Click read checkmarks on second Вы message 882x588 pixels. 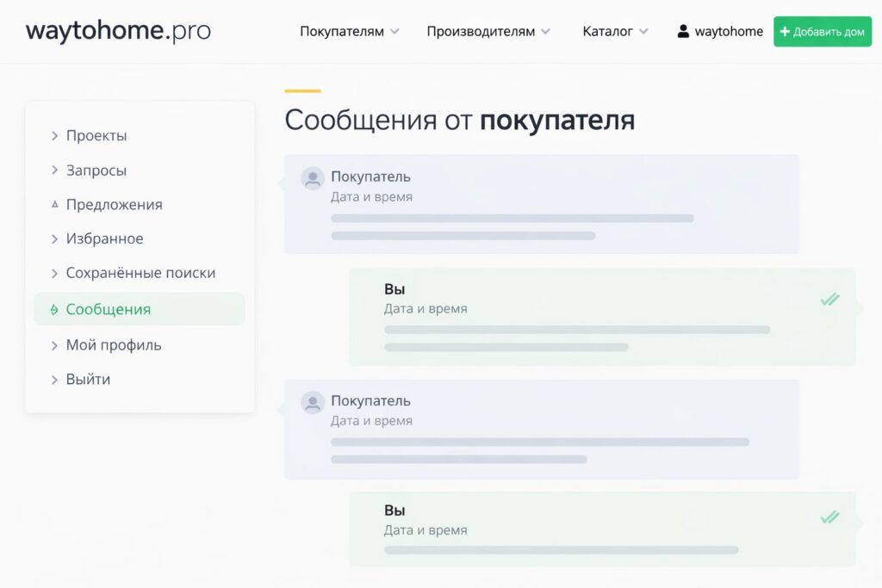[829, 517]
